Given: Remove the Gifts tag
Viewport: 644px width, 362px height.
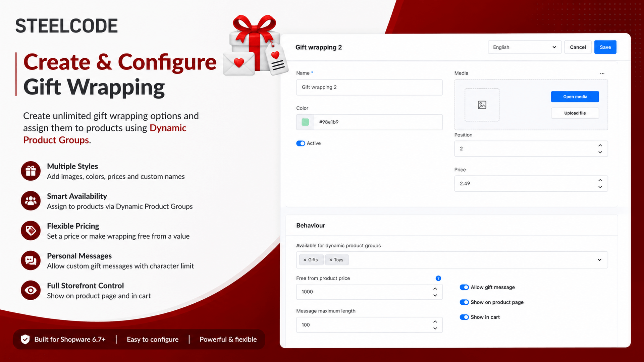Looking at the screenshot, I should click(x=305, y=260).
